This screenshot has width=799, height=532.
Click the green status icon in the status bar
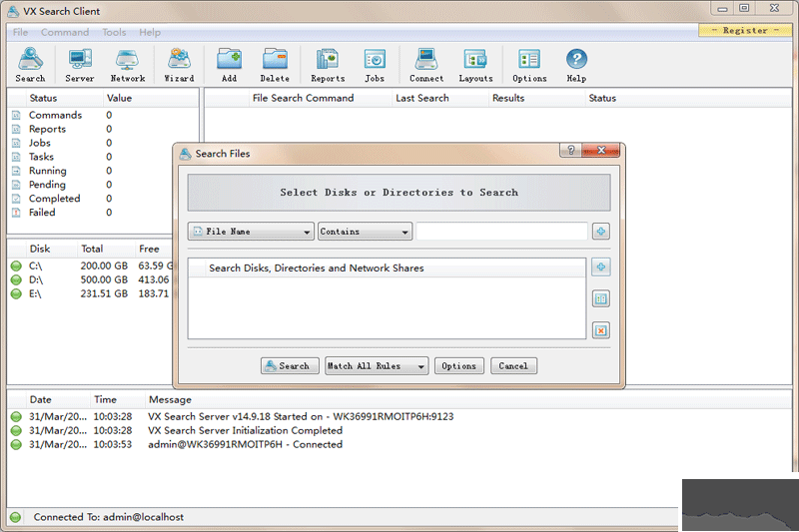click(x=15, y=517)
